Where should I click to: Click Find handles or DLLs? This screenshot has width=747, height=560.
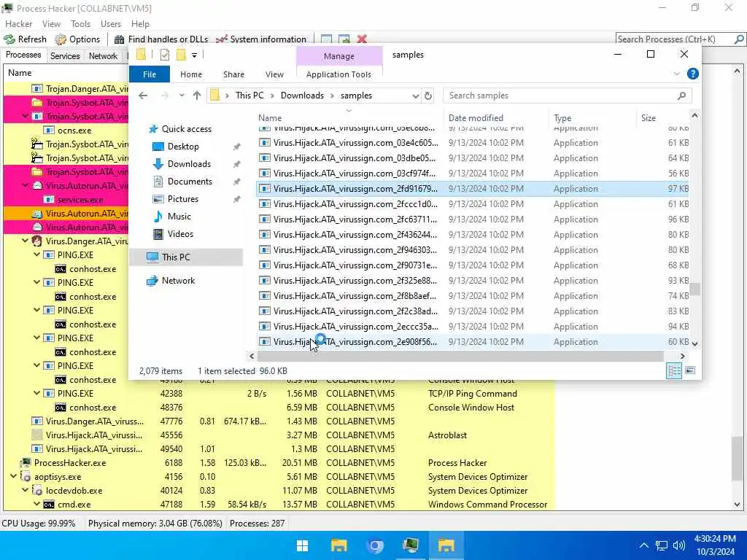(161, 39)
